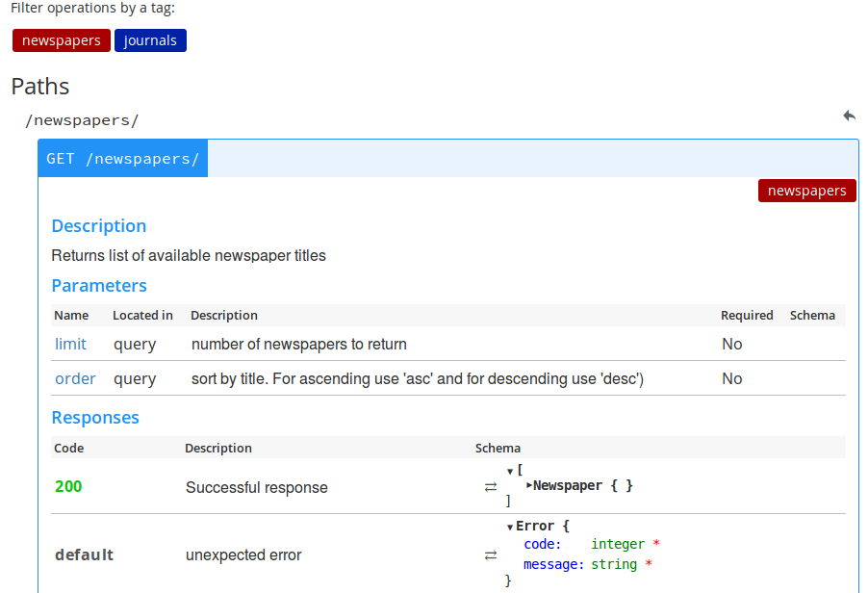The image size is (868, 593).
Task: Click the back arrow icon beside /newspapers/ path
Action: [x=849, y=116]
